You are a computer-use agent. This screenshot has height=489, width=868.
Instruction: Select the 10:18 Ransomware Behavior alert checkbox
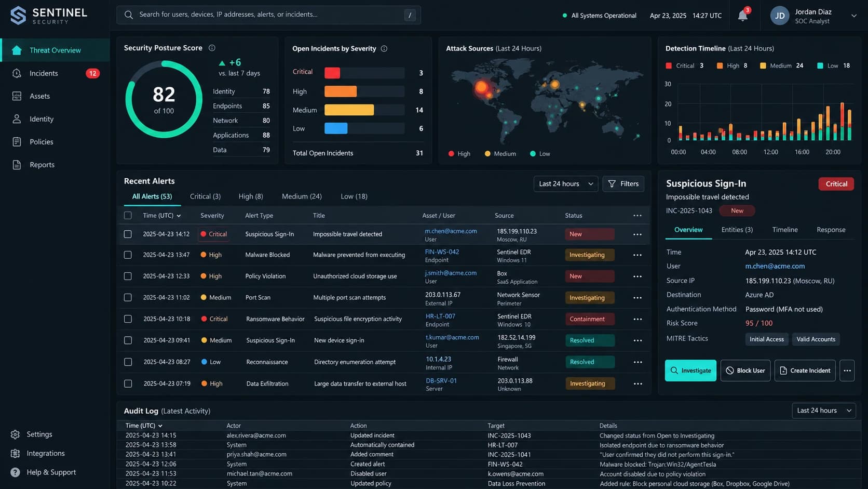[128, 319]
